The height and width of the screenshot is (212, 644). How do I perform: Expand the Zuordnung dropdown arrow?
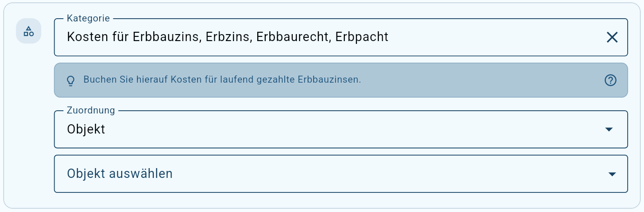609,129
